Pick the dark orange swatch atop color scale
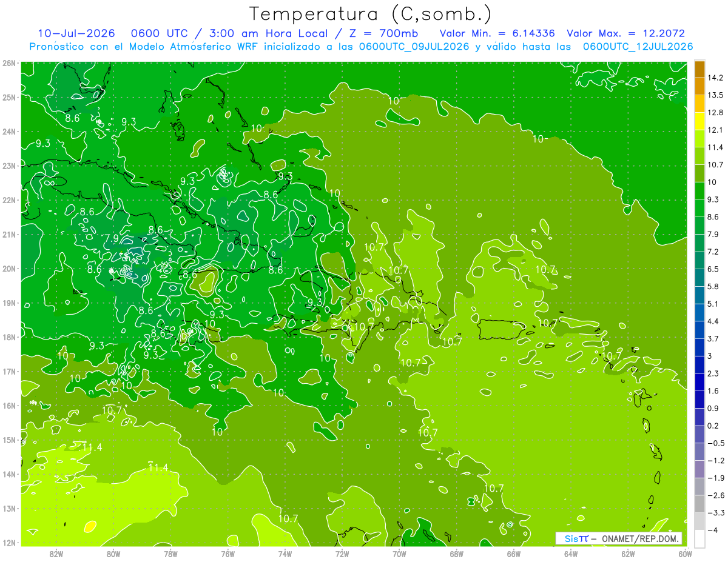The width and height of the screenshot is (728, 562). point(699,70)
